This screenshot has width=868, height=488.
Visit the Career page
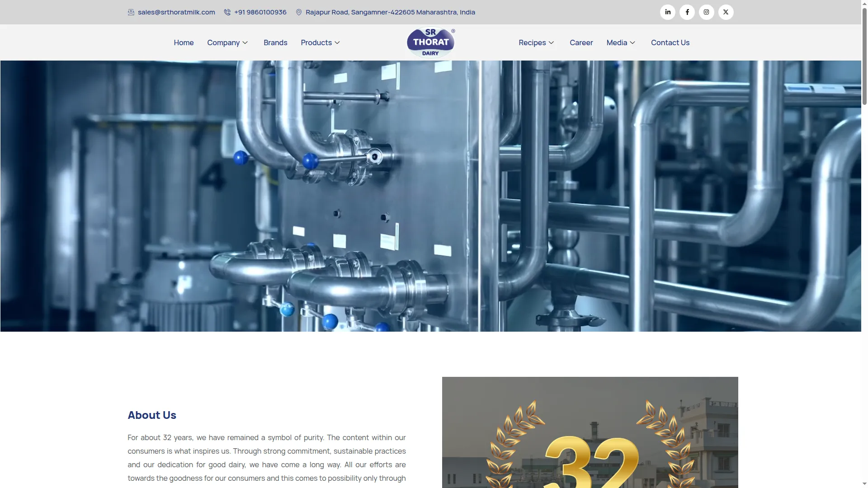(581, 42)
